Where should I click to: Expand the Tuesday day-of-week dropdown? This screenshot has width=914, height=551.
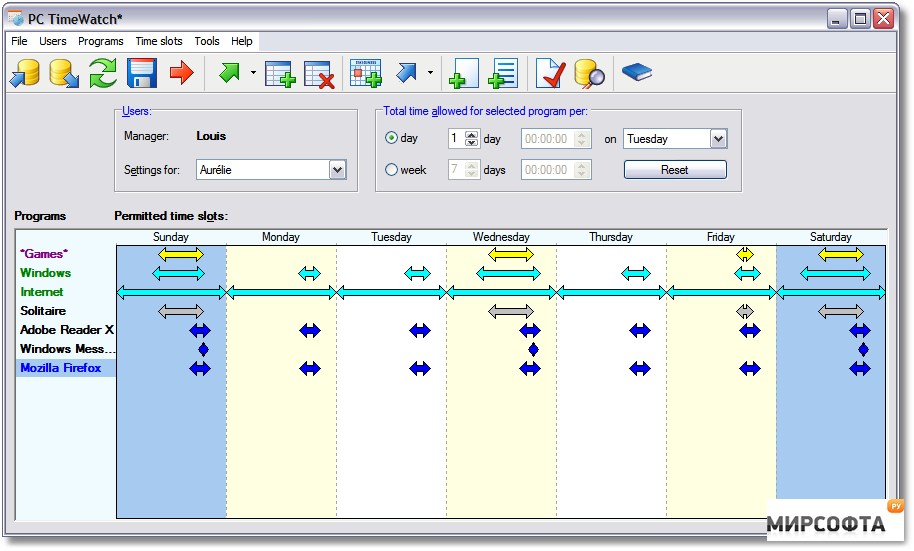(719, 139)
